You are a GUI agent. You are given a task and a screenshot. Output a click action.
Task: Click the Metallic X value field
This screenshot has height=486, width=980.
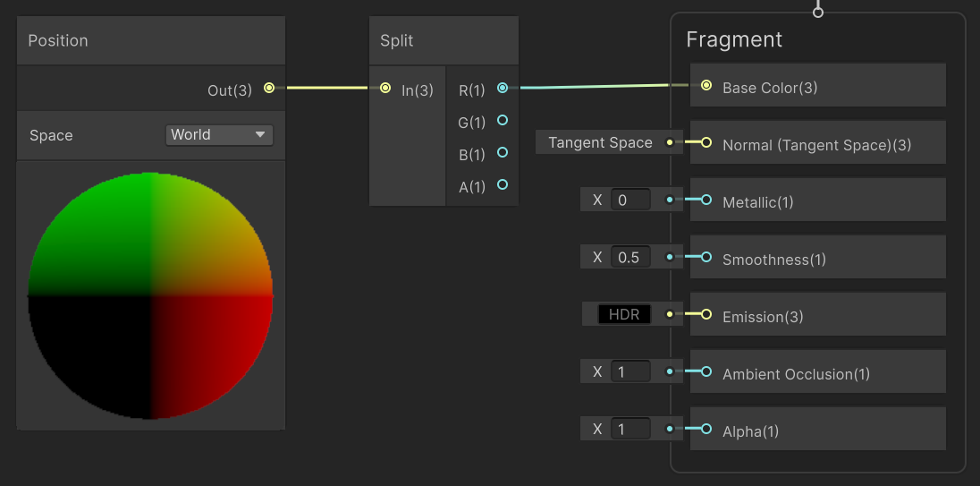tap(630, 200)
